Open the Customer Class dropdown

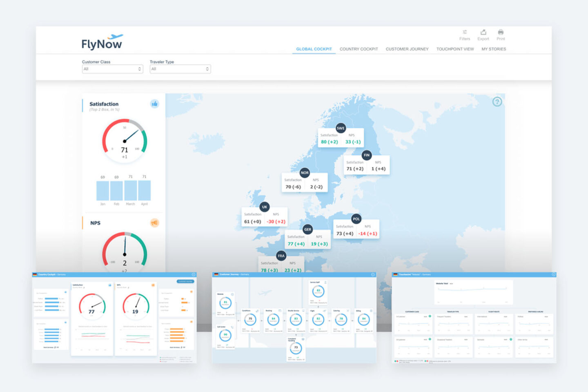pos(112,69)
